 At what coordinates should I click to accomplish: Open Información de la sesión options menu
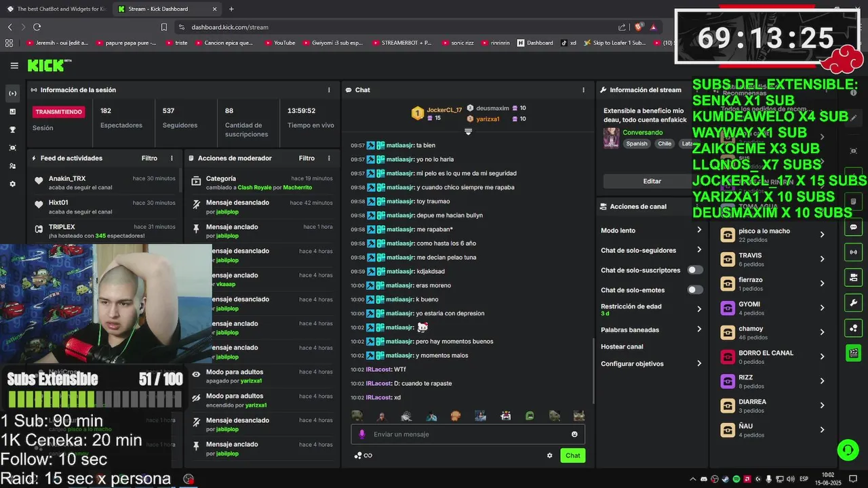point(329,89)
